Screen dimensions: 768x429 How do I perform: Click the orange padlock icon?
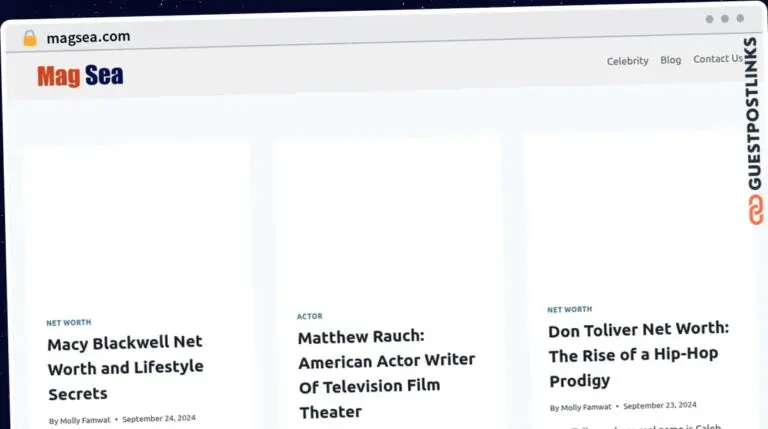[30, 38]
